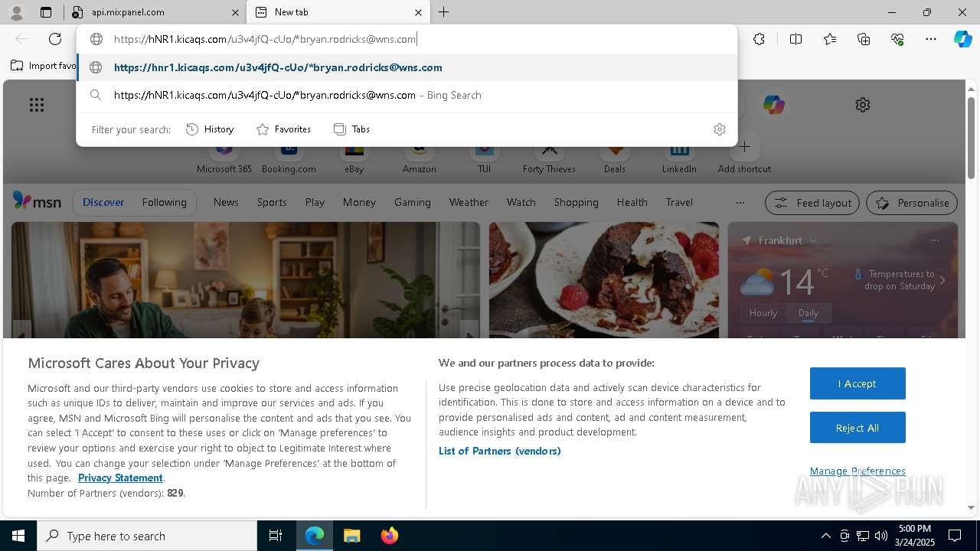This screenshot has width=980, height=551.
Task: Filter search by Favorites
Action: (x=283, y=129)
